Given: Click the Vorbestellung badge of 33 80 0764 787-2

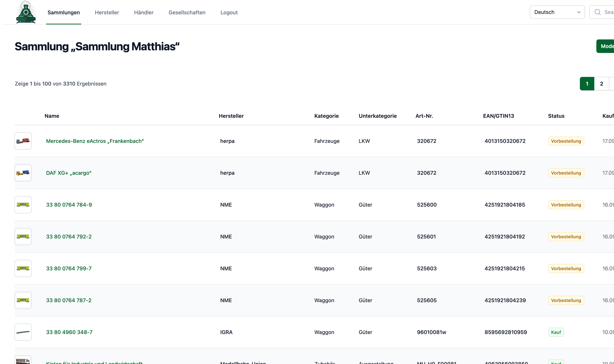Looking at the screenshot, I should (x=566, y=300).
